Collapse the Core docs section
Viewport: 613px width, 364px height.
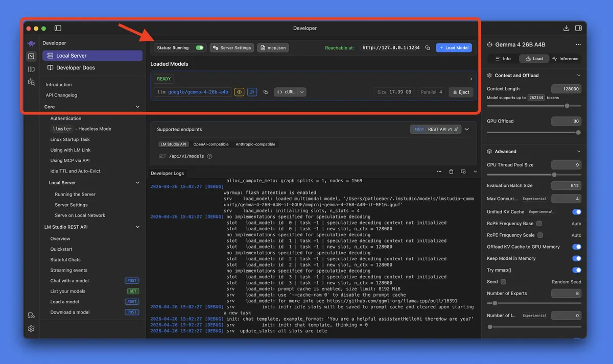click(137, 107)
